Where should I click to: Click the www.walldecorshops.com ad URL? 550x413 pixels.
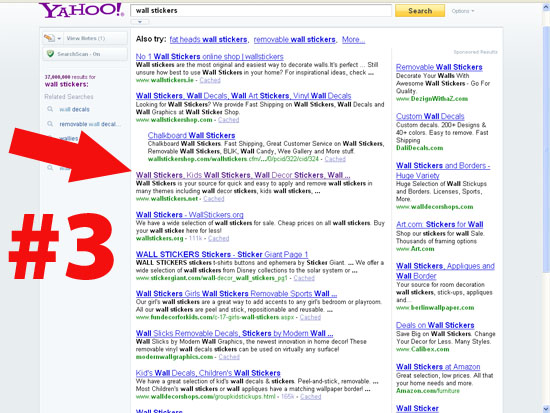pyautogui.click(x=434, y=207)
